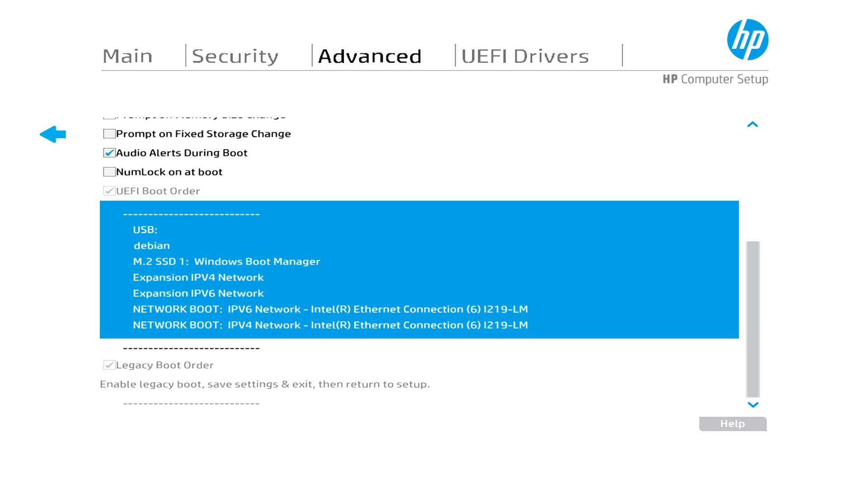
Task: Open the Main tab
Action: 127,56
